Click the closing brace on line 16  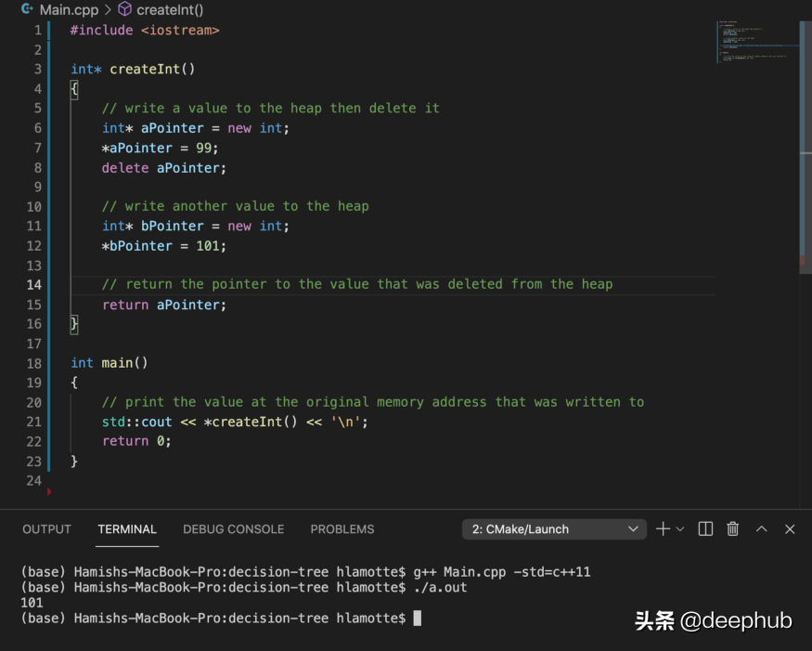point(74,324)
